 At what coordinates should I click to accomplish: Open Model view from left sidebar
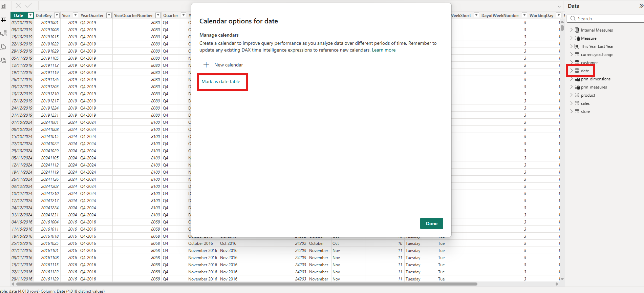click(3, 33)
